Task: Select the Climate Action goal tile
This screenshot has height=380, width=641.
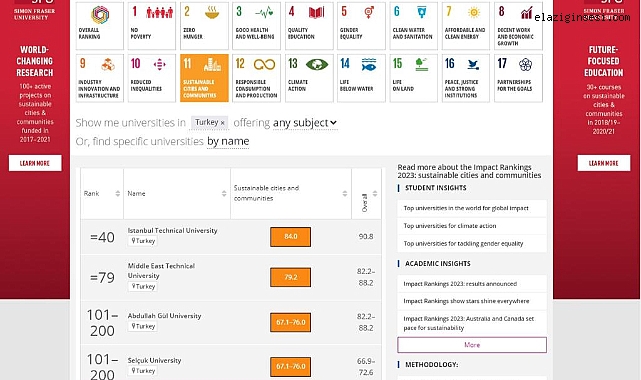Action: pos(309,78)
